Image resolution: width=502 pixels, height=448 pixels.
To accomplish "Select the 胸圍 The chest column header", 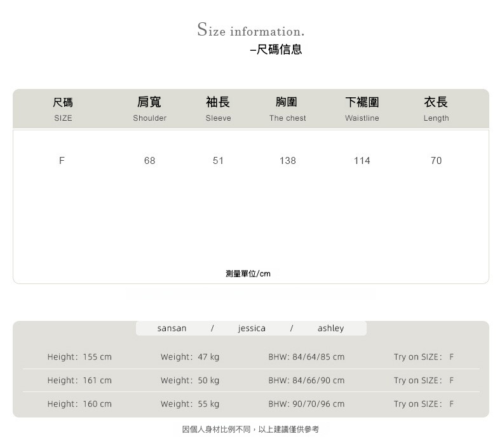I will tap(287, 109).
